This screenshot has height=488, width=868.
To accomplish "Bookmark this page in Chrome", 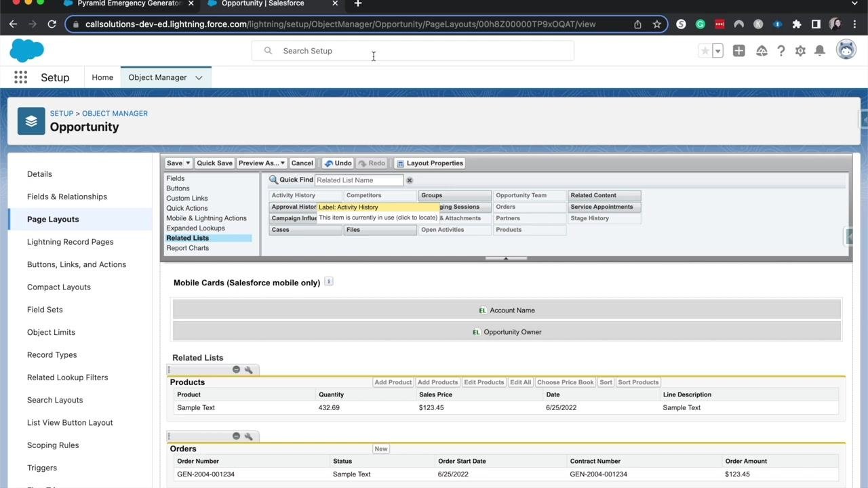I will click(x=656, y=24).
